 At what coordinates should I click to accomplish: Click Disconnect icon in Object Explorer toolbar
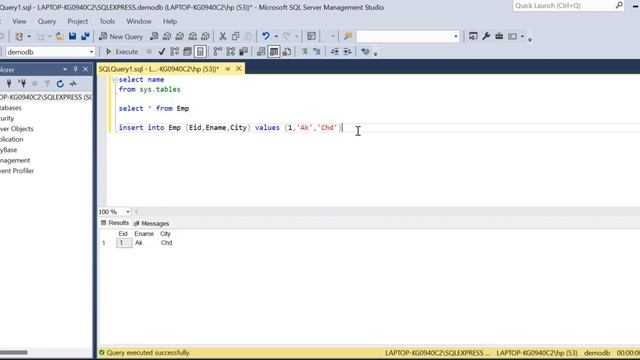point(22,84)
